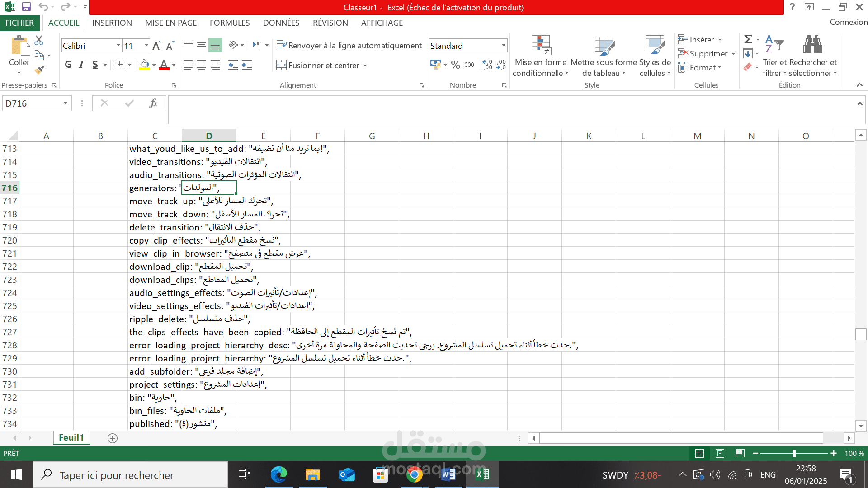Image resolution: width=868 pixels, height=488 pixels.
Task: Click the Cut scissors icon
Action: [x=39, y=41]
